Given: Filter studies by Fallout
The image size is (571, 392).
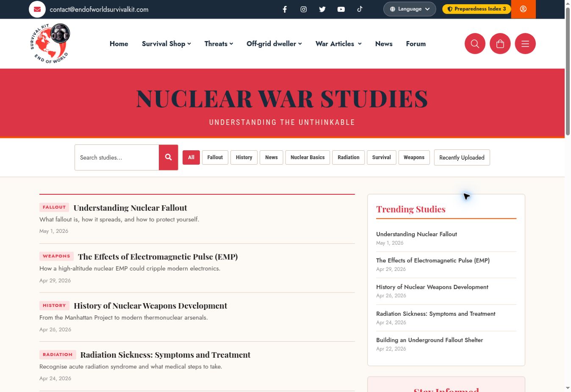Looking at the screenshot, I should point(215,157).
